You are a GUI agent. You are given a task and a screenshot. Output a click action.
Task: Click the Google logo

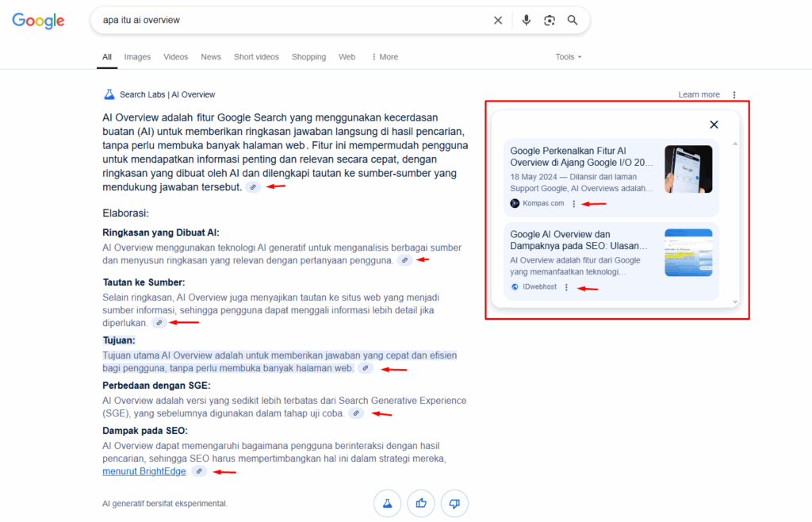[x=38, y=20]
